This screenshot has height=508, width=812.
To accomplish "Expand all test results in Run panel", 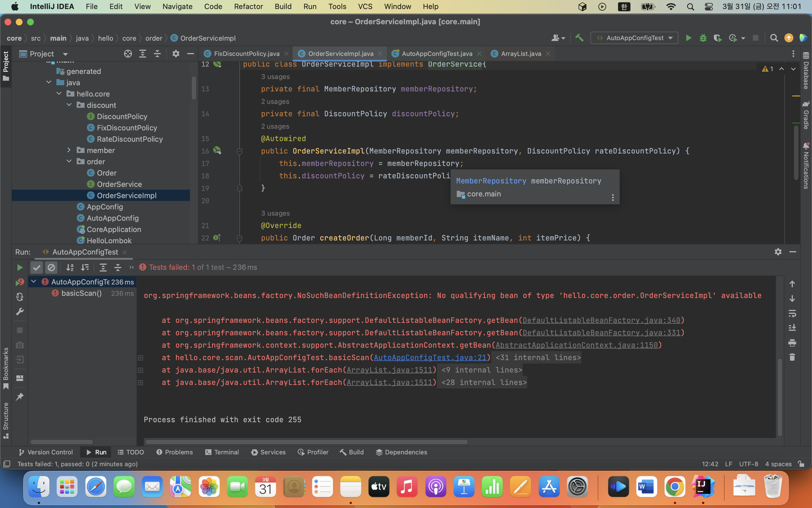I will point(103,268).
